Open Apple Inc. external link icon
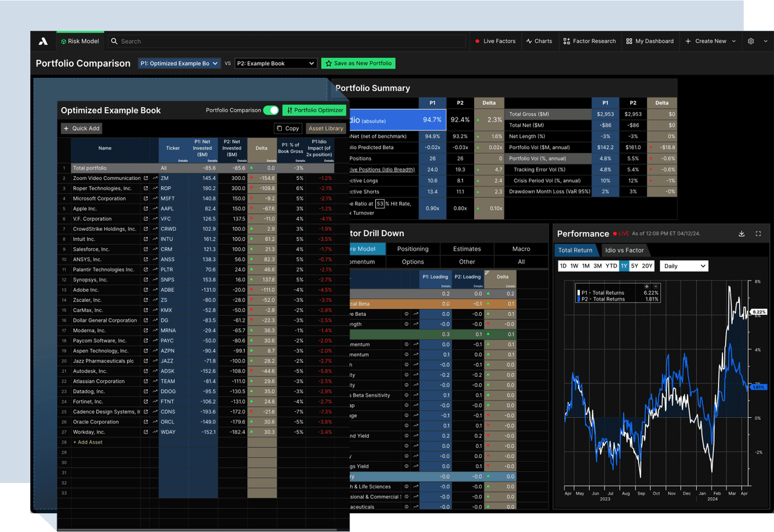The image size is (774, 532). tap(146, 209)
